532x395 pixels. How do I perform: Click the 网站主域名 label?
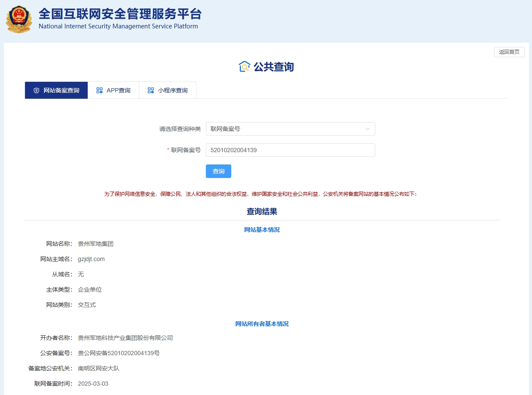click(x=56, y=259)
